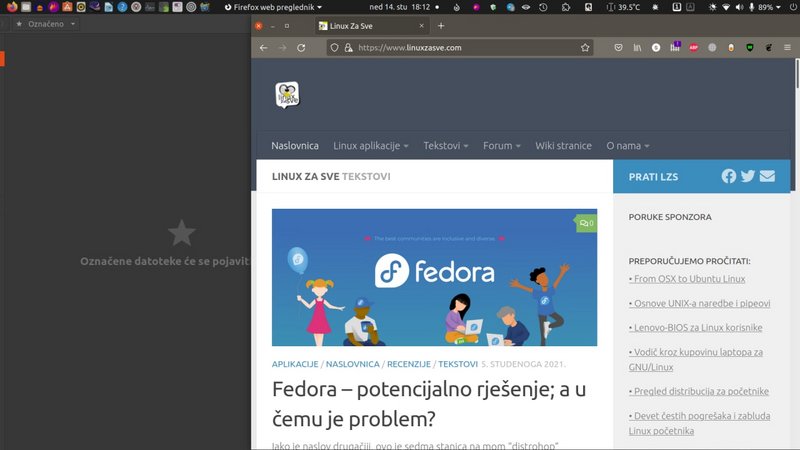The image size is (800, 450).
Task: Open Pregled distribucija za početnike link
Action: tap(698, 391)
